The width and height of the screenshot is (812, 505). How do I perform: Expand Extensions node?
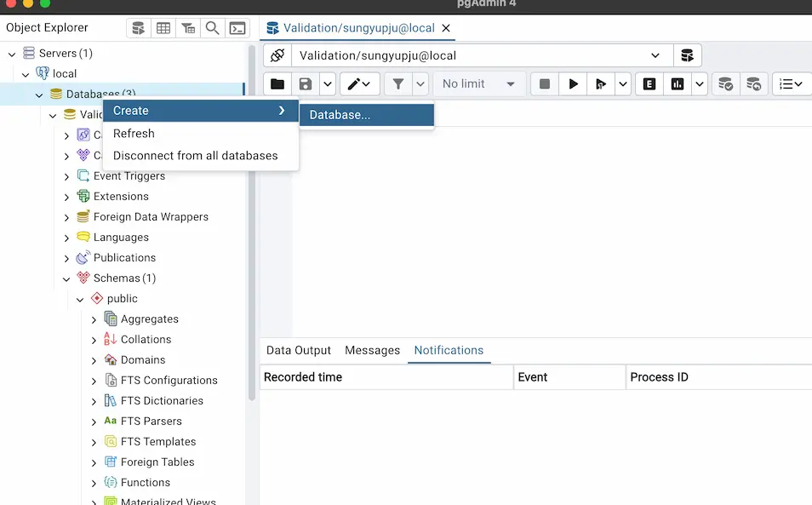tap(66, 198)
